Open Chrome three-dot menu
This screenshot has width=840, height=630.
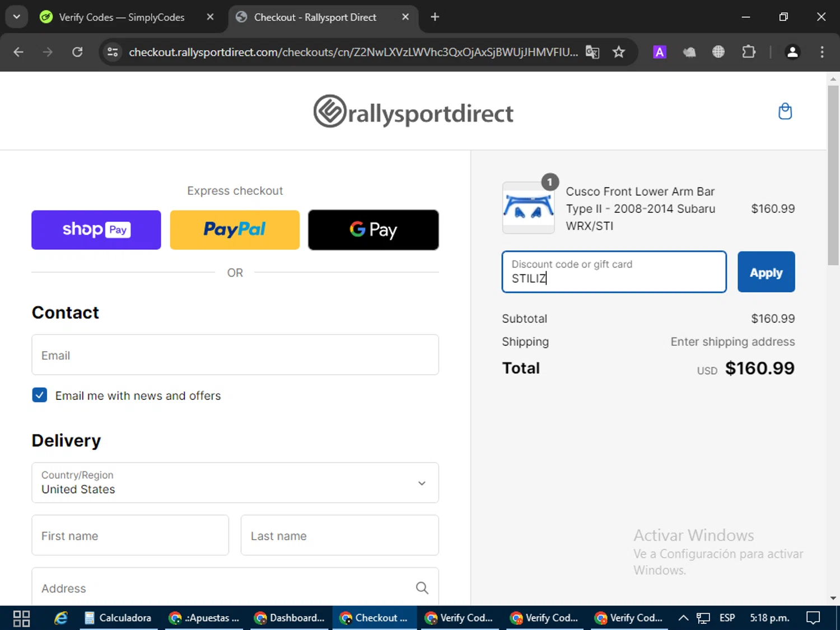pyautogui.click(x=822, y=52)
